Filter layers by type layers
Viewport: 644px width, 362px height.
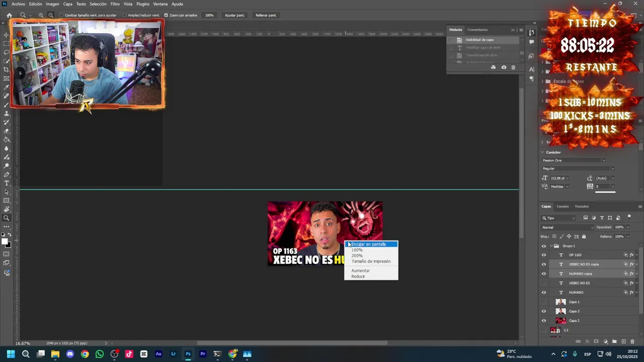point(602,218)
